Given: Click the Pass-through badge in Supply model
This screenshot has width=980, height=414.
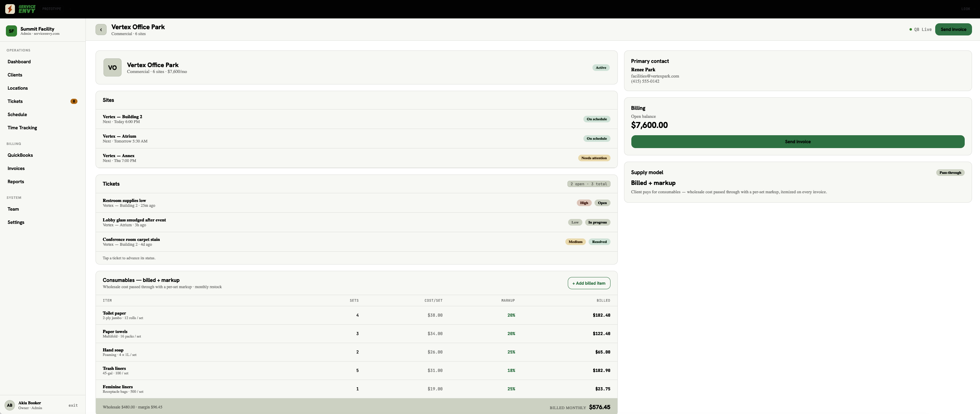Looking at the screenshot, I should 950,172.
